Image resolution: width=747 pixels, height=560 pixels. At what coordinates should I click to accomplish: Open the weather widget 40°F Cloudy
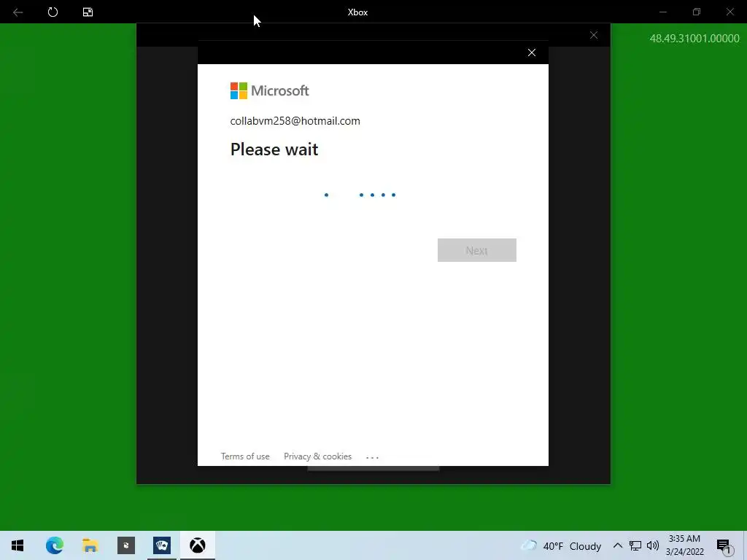tap(561, 545)
